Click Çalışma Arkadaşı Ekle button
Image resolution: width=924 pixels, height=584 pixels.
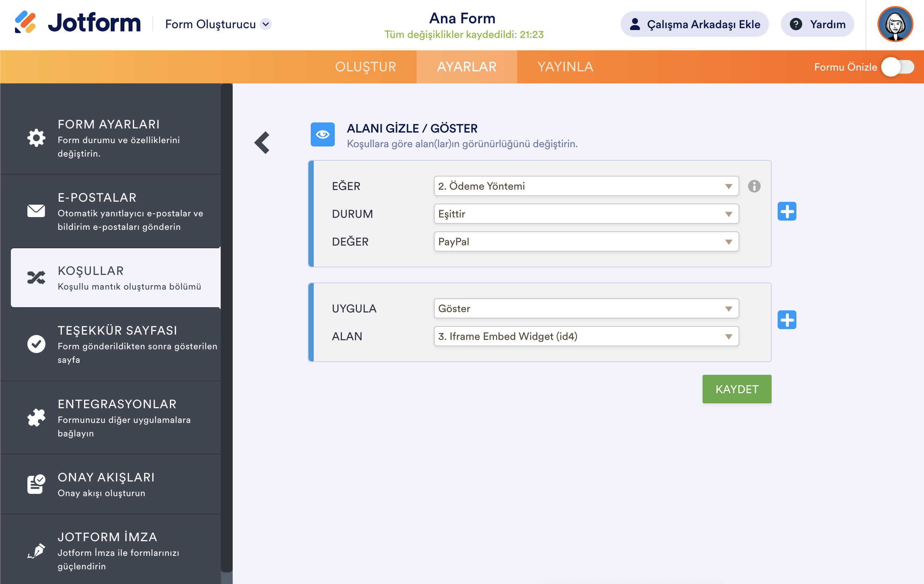coord(694,24)
